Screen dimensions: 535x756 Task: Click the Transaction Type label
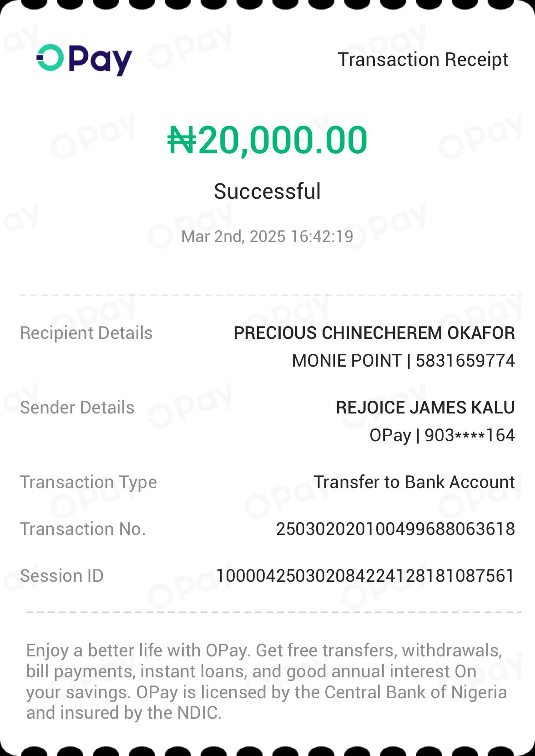pos(88,482)
